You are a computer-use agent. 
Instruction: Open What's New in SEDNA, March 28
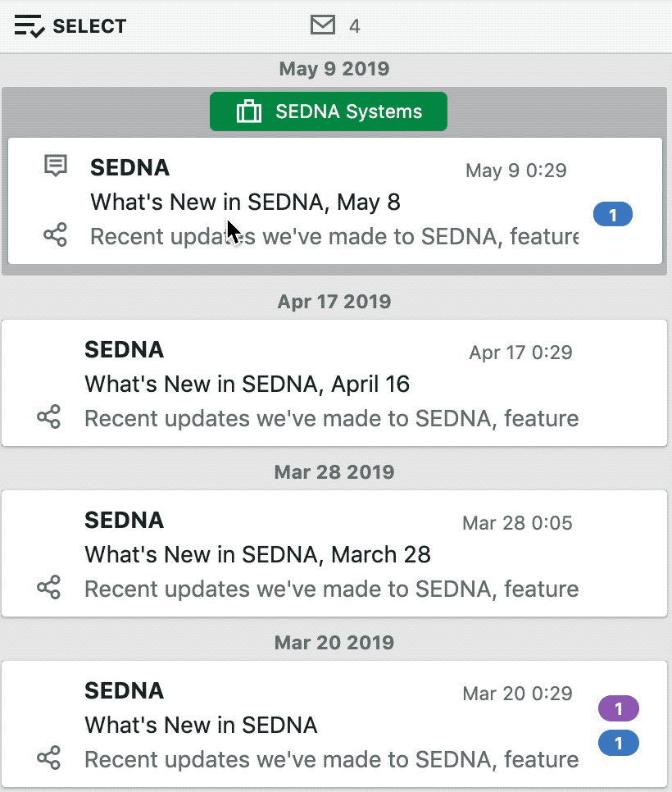point(334,553)
